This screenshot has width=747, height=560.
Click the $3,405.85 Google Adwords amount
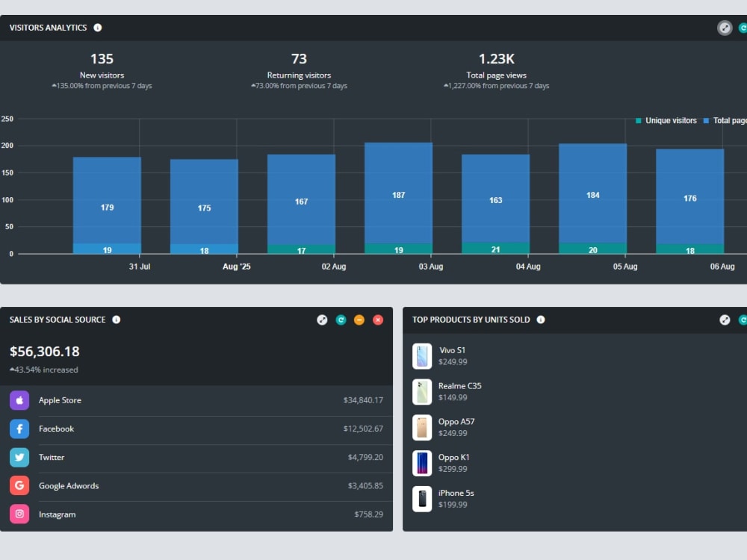pyautogui.click(x=365, y=486)
